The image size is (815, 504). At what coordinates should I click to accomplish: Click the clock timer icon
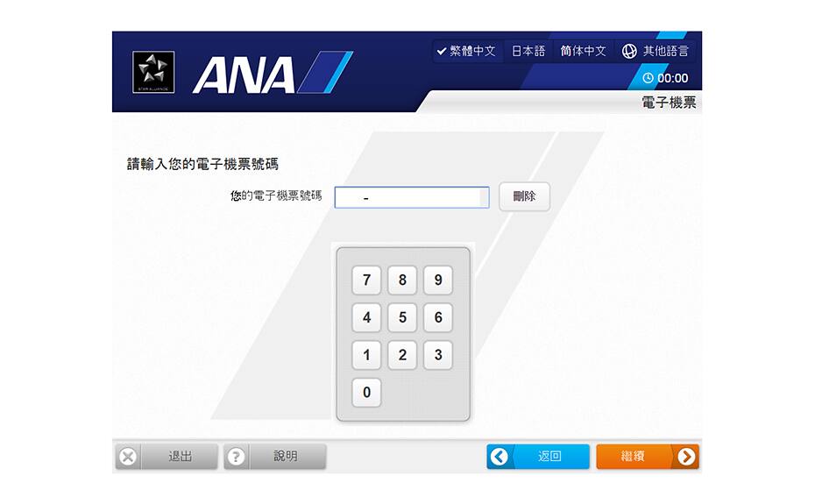pyautogui.click(x=648, y=78)
